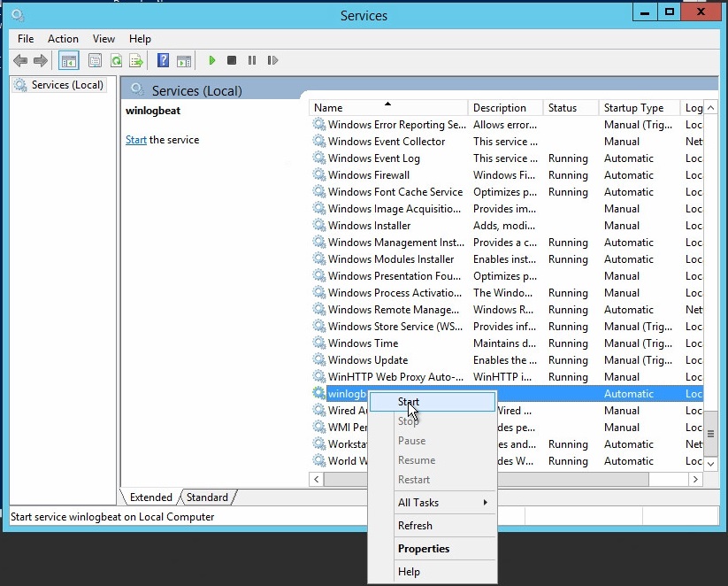Toggle Show/Hide Console Tree icon
Viewport: 728px width, 586px height.
69,60
